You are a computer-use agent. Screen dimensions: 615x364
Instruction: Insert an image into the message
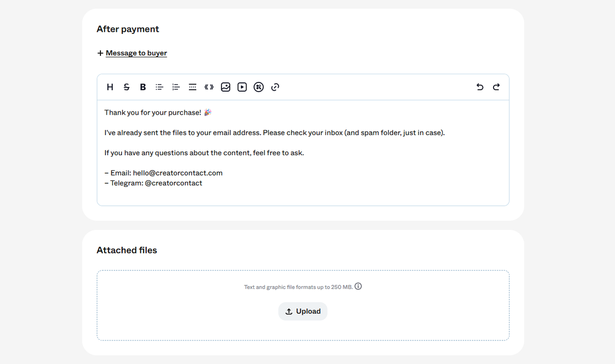tap(225, 87)
